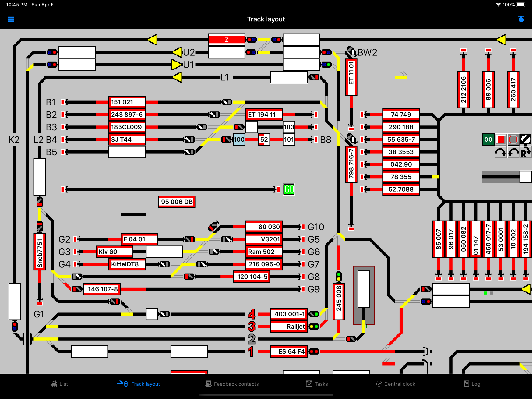The width and height of the screenshot is (532, 399).
Task: Open the hamburger menu
Action: click(11, 19)
